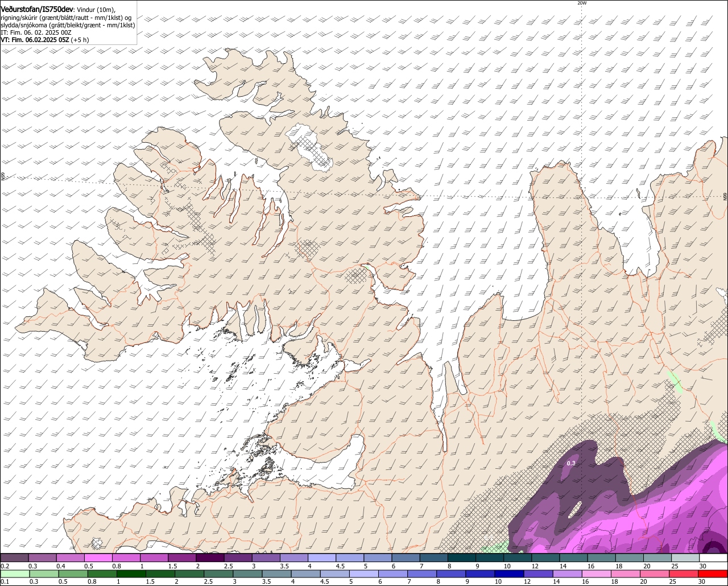Select the upper legend pink swatch labeled 0.5
Viewport: 728px width, 586px height.
[98, 558]
